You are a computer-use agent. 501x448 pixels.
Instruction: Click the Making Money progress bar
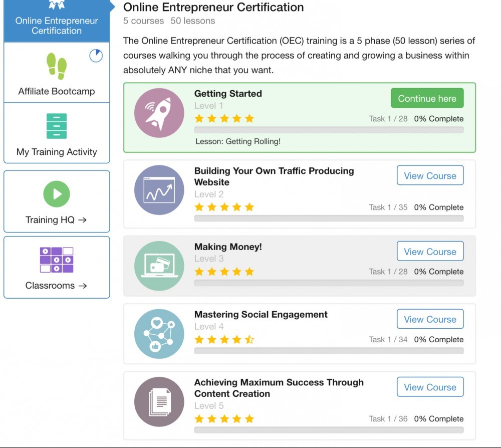329,283
